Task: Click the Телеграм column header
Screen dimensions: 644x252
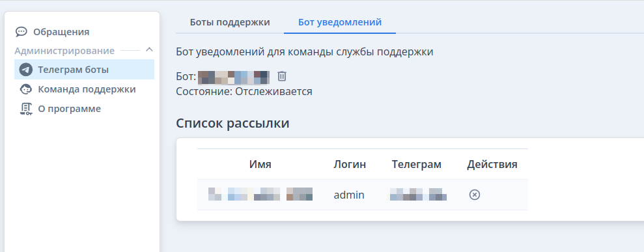Action: click(417, 165)
